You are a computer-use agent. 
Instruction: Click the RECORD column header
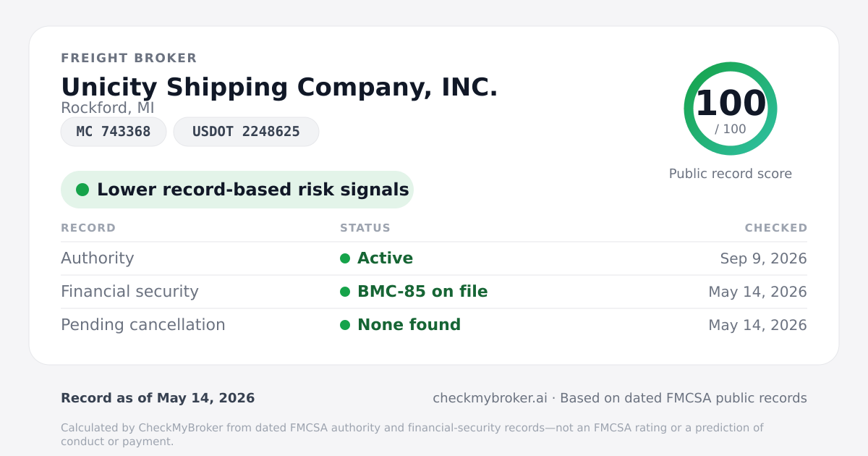pyautogui.click(x=88, y=228)
